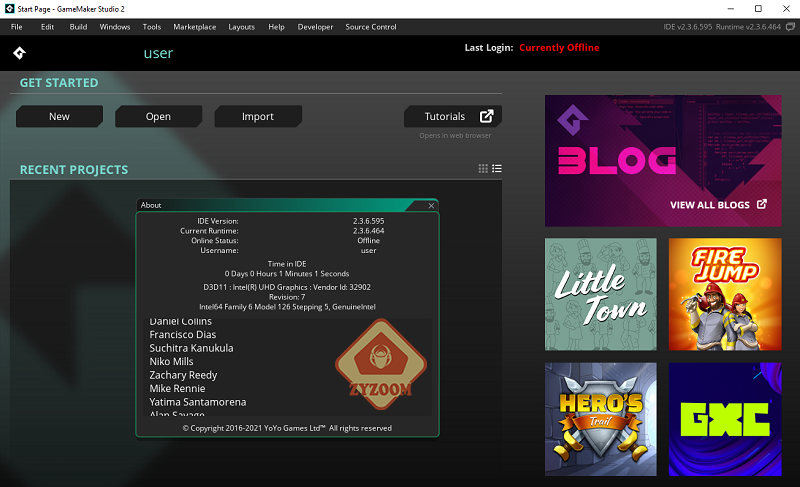Open the Marketplace menu
800x487 pixels.
coord(194,27)
